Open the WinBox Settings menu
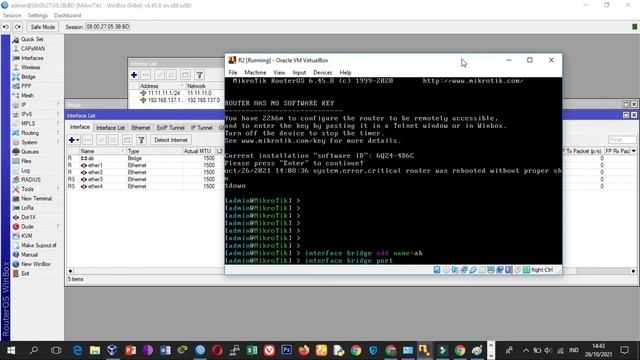Viewport: 640px width, 360px height. point(38,16)
